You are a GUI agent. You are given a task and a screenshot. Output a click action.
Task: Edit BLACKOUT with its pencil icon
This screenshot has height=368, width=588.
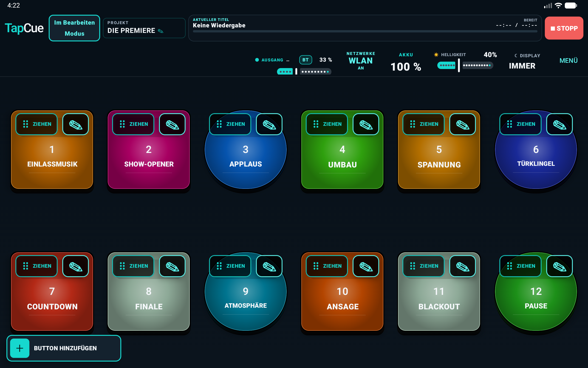463,266
